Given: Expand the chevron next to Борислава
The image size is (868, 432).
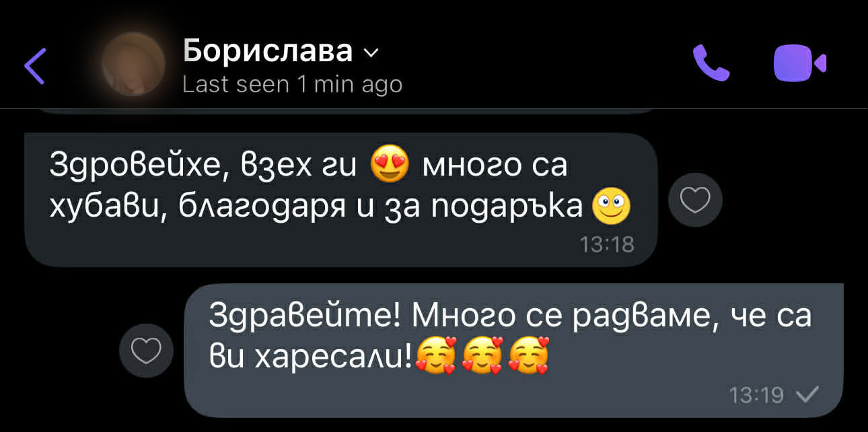Looking at the screenshot, I should pos(371,53).
